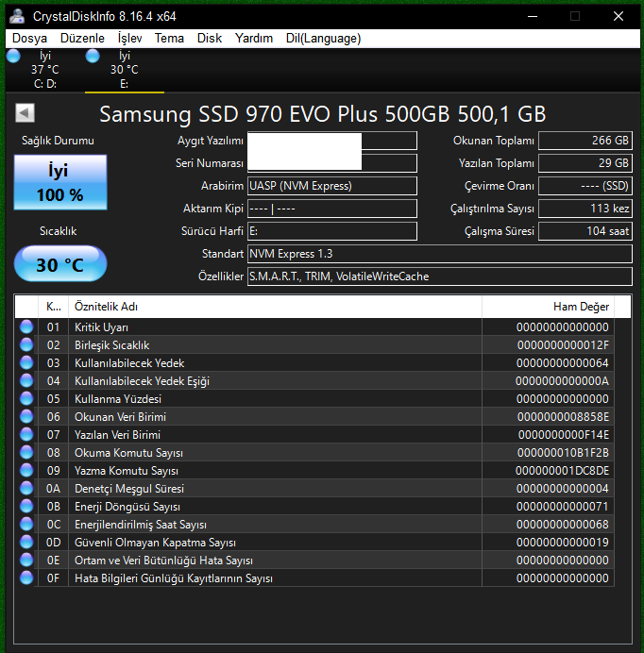Minimize the CrystalDiskInfo window
The image size is (644, 653).
coord(533,16)
